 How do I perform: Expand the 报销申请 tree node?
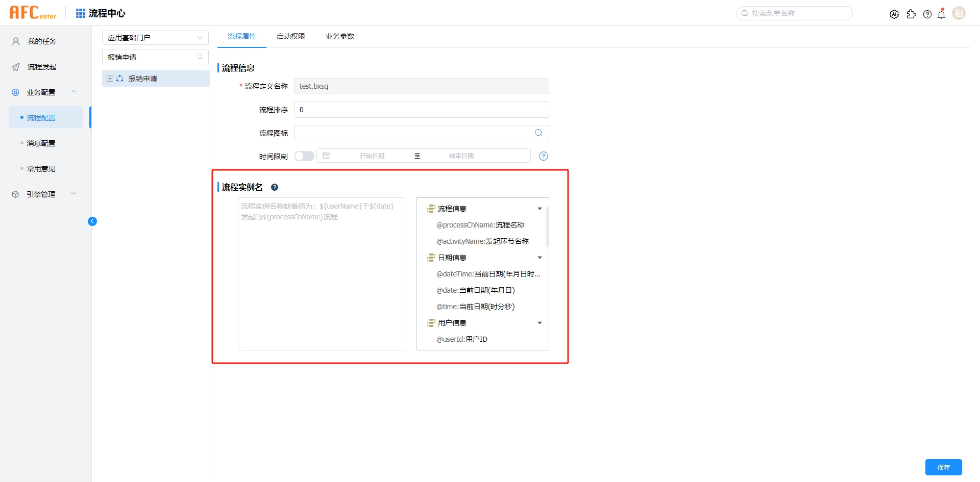click(x=110, y=79)
